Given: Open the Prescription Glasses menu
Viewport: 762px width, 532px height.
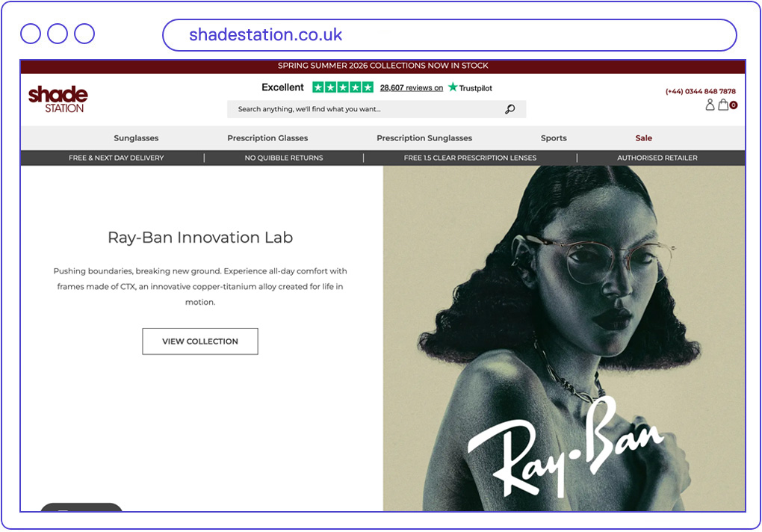Looking at the screenshot, I should 267,138.
